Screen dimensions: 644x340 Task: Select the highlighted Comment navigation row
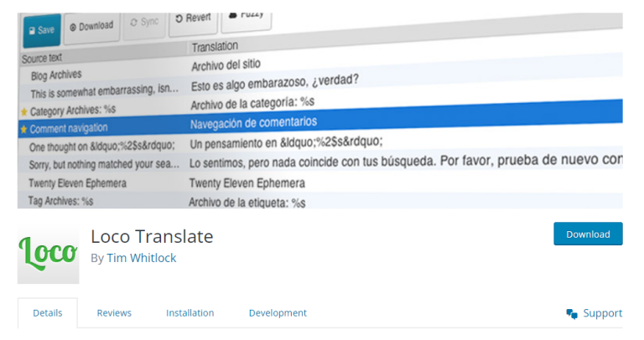pos(319,126)
